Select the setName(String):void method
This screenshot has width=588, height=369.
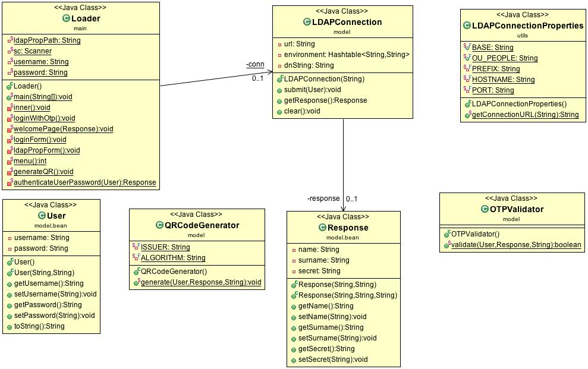(x=332, y=317)
